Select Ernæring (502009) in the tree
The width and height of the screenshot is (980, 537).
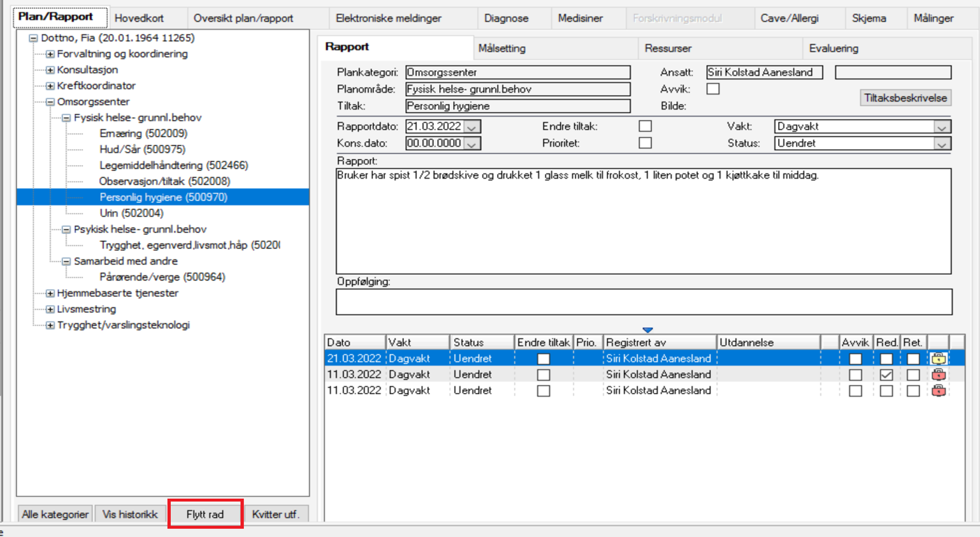143,133
